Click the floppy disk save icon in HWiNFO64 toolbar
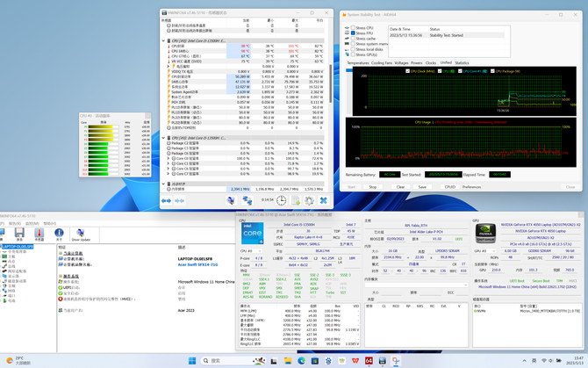This screenshot has height=368, width=588. pyautogui.click(x=19, y=233)
